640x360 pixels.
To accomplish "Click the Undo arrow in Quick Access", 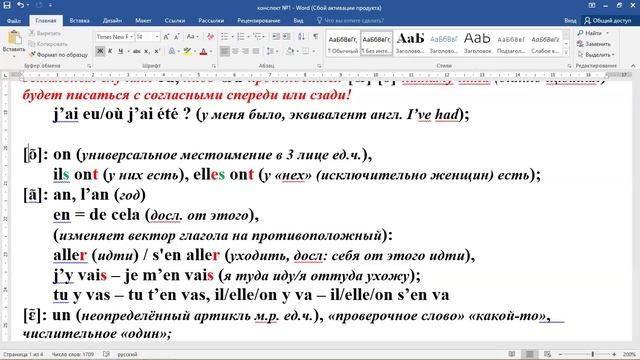I will click(x=20, y=6).
